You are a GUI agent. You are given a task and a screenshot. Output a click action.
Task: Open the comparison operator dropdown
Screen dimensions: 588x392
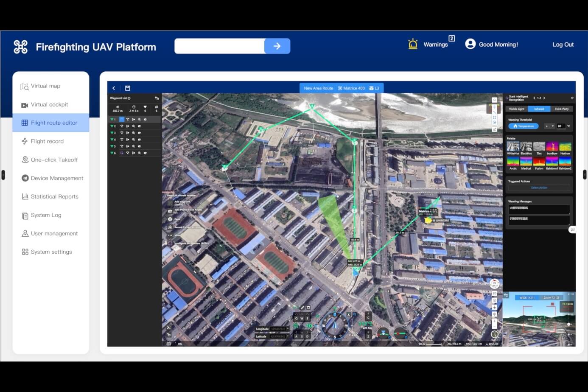click(x=549, y=126)
